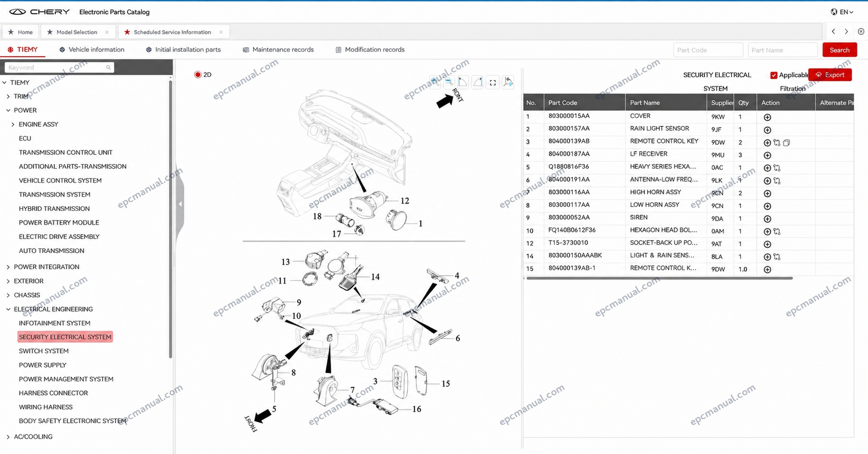Image resolution: width=868 pixels, height=454 pixels.
Task: Collapse the ELECTRICAL ENGINEERING node
Action: [8, 309]
